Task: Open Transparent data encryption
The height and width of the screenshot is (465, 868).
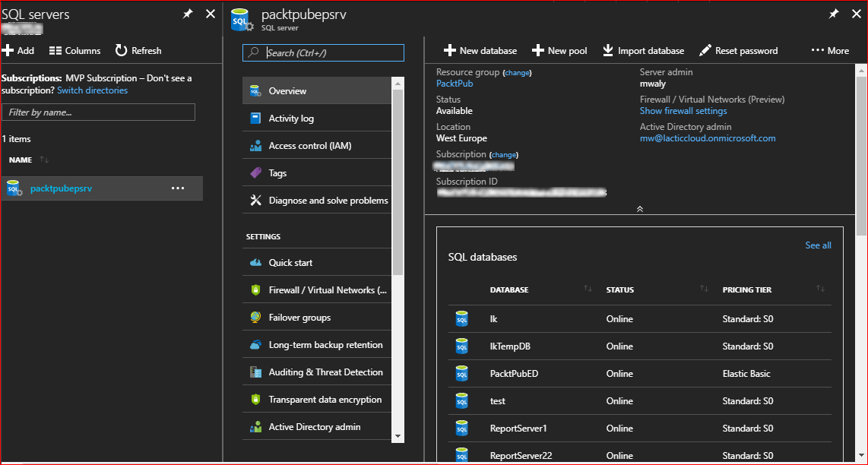Action: [x=317, y=399]
